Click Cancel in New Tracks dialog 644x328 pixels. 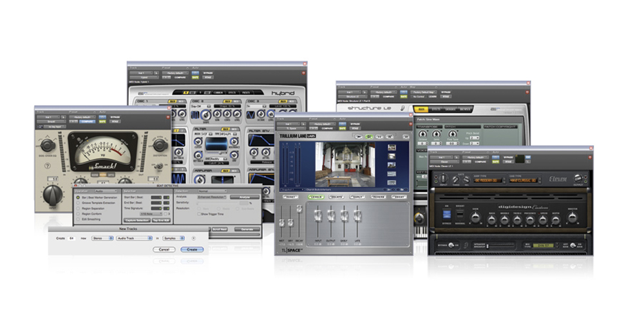164,249
